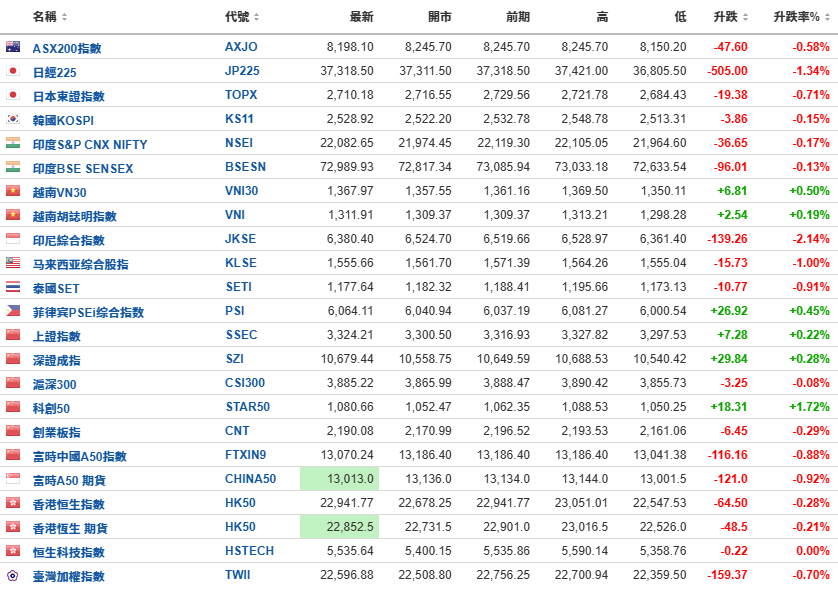Click the Malaysia flag beside 马来西亚综合股指
The image size is (838, 593).
tap(13, 263)
